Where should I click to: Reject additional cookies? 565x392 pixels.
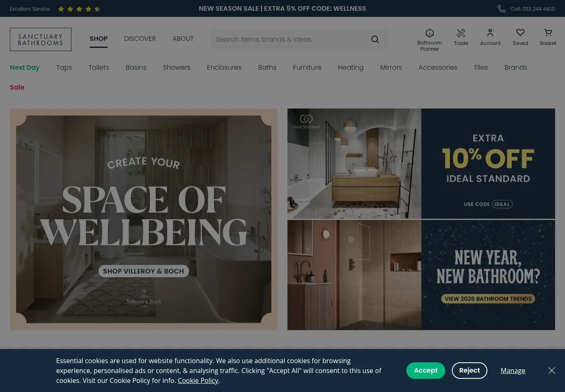(470, 371)
